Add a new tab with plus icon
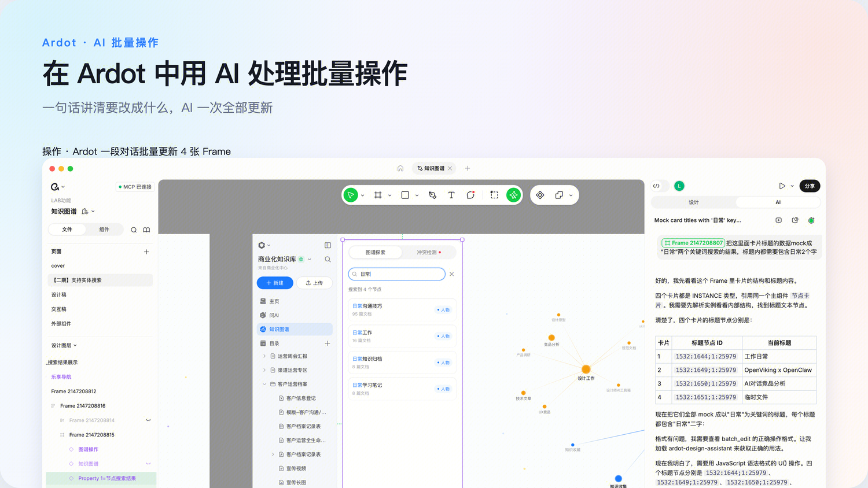 point(468,168)
